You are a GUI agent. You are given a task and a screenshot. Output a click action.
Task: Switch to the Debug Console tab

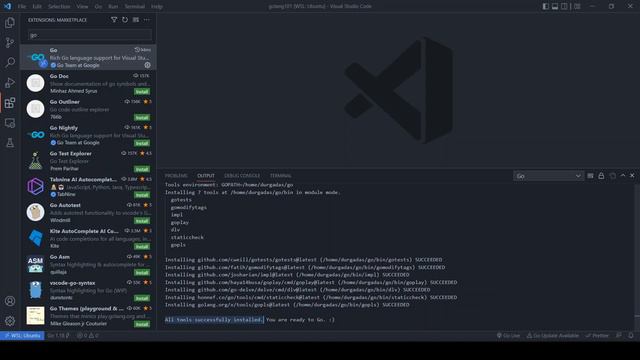242,176
